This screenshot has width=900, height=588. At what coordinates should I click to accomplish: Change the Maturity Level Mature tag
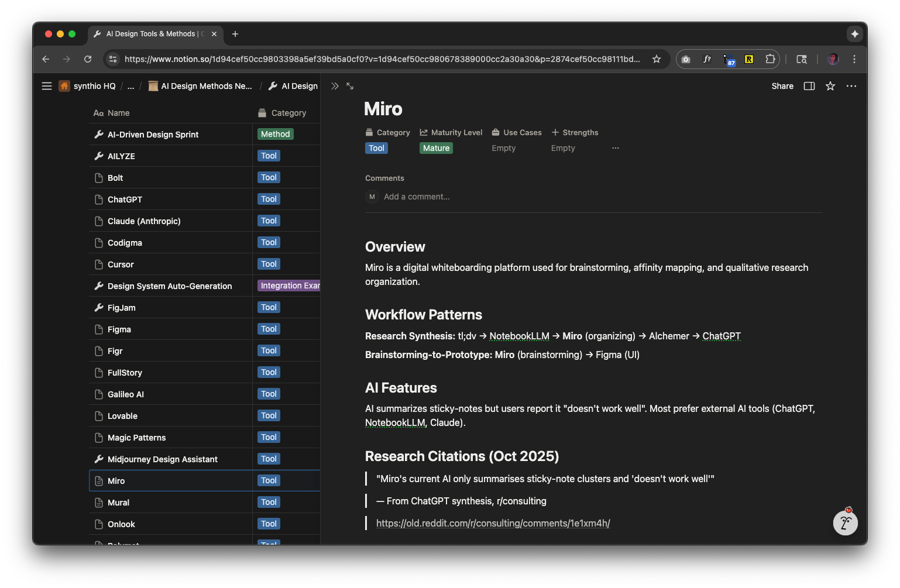[x=437, y=148]
